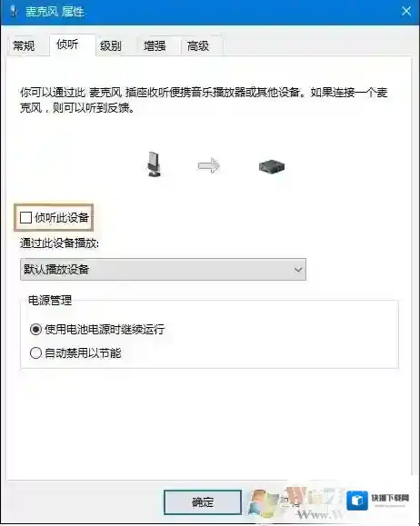The image size is (420, 526).
Task: Close the 麦克风 属性 dialog
Action: (406, 11)
